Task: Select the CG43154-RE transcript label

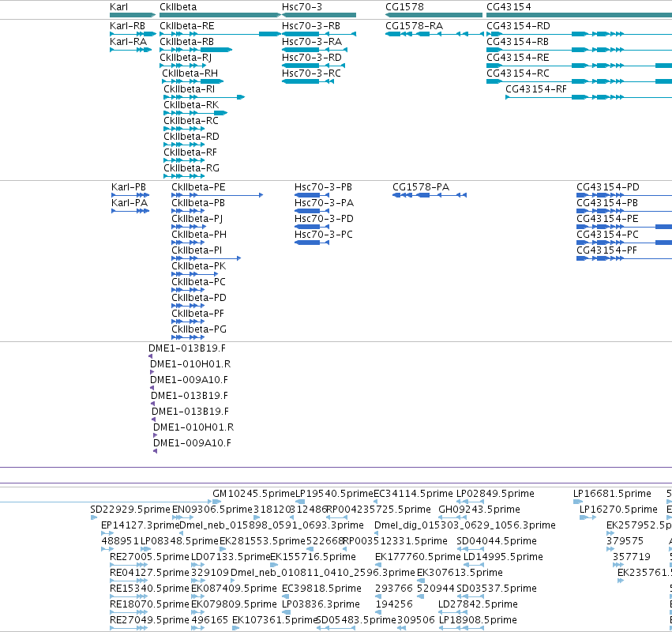Action: tap(518, 58)
